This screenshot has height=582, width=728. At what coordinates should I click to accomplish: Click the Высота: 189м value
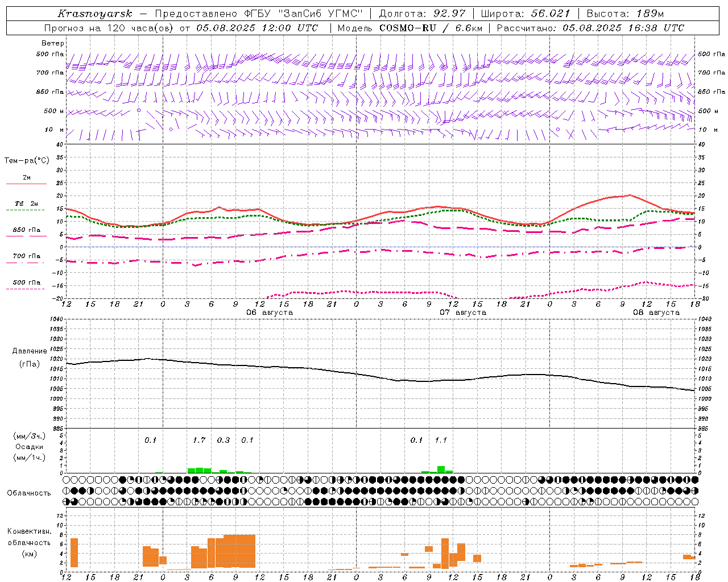pos(625,14)
